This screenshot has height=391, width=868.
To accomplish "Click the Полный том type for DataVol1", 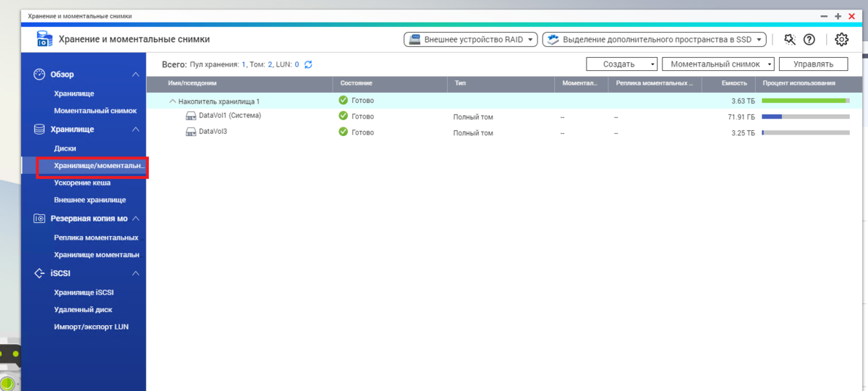I will tap(473, 117).
